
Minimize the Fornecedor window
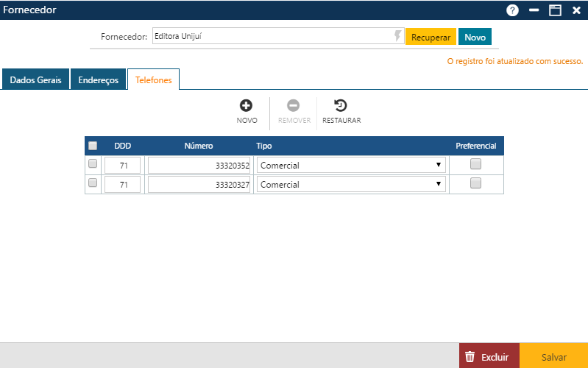pyautogui.click(x=534, y=10)
